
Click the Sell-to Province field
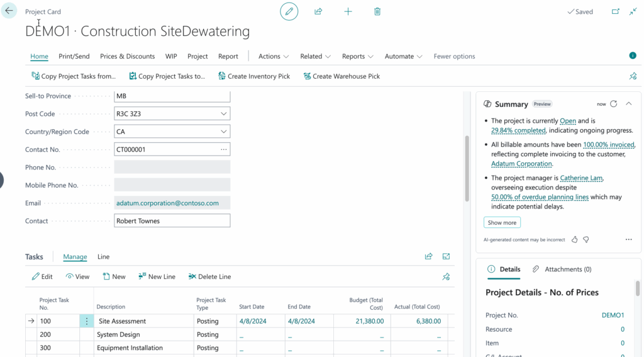click(172, 96)
